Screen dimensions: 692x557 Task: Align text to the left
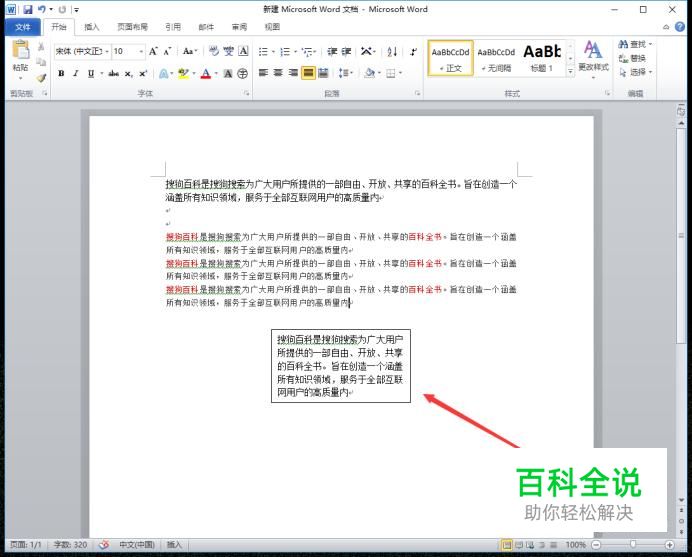coord(263,73)
